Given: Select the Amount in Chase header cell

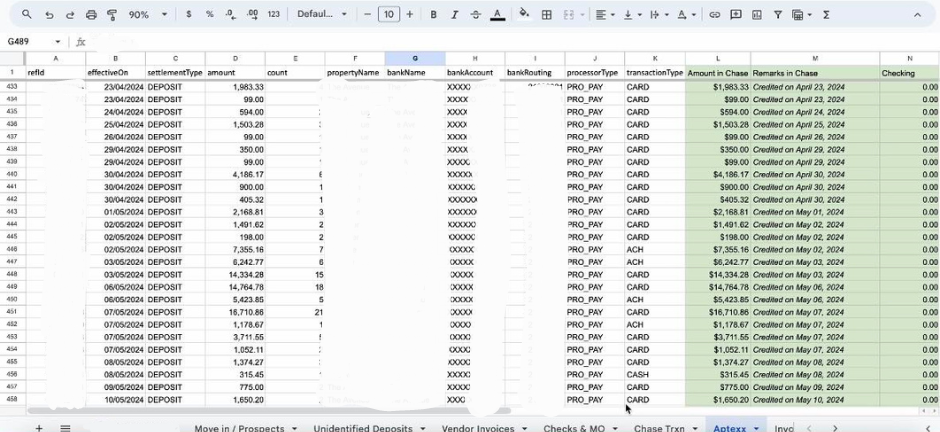Looking at the screenshot, I should [718, 72].
